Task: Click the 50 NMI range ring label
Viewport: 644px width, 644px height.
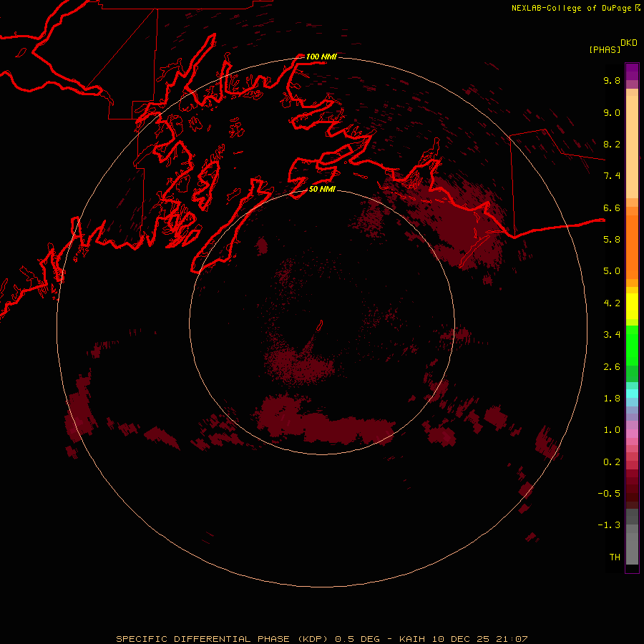Action: pos(322,189)
